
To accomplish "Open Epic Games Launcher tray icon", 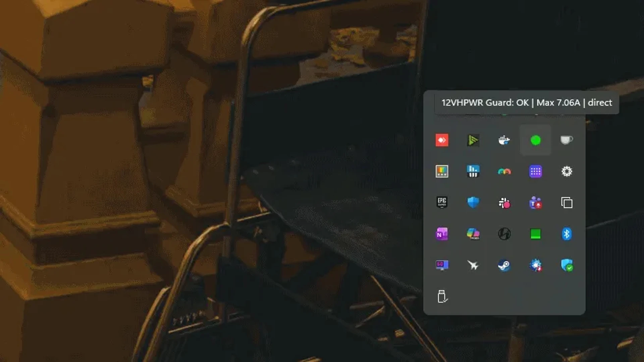I will pos(442,202).
